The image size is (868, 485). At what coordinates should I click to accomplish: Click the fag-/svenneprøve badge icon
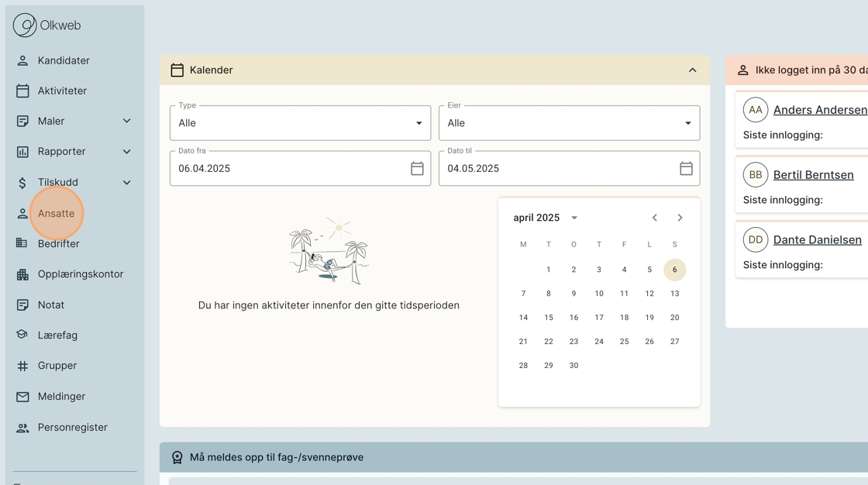(x=177, y=457)
